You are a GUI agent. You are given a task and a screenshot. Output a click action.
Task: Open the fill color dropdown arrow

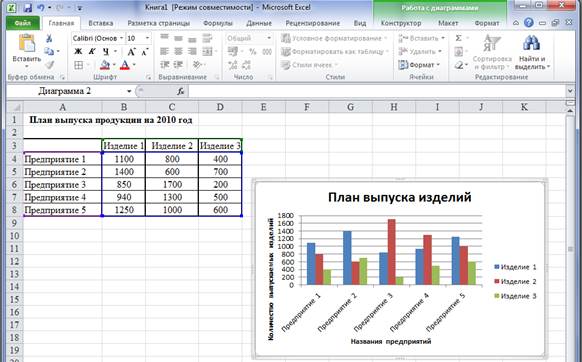(114, 65)
